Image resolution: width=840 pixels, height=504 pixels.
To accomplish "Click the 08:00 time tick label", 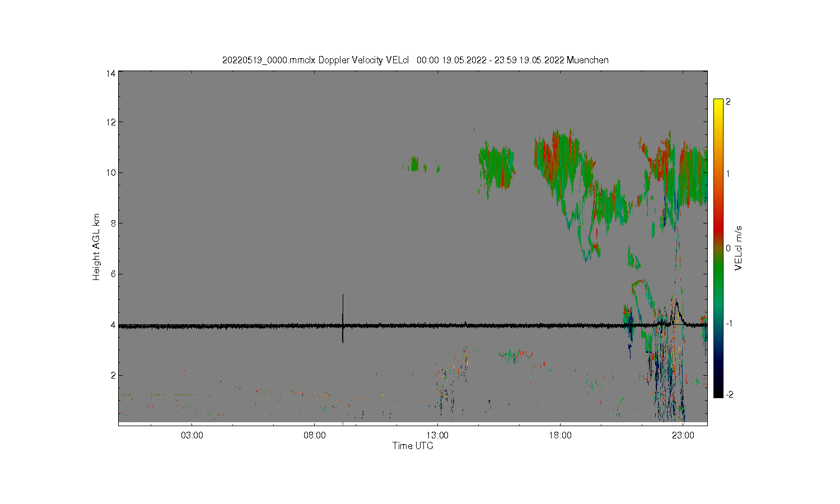I will point(315,435).
